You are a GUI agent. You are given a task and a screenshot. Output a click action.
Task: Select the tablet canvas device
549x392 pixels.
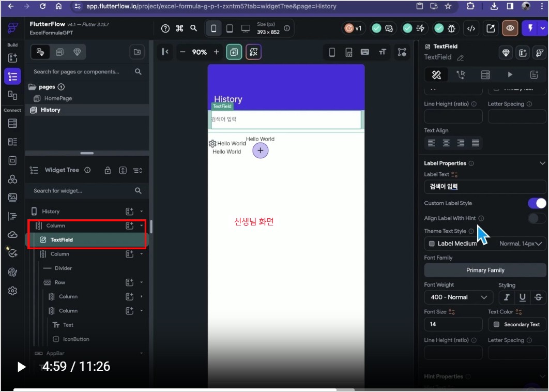point(230,28)
